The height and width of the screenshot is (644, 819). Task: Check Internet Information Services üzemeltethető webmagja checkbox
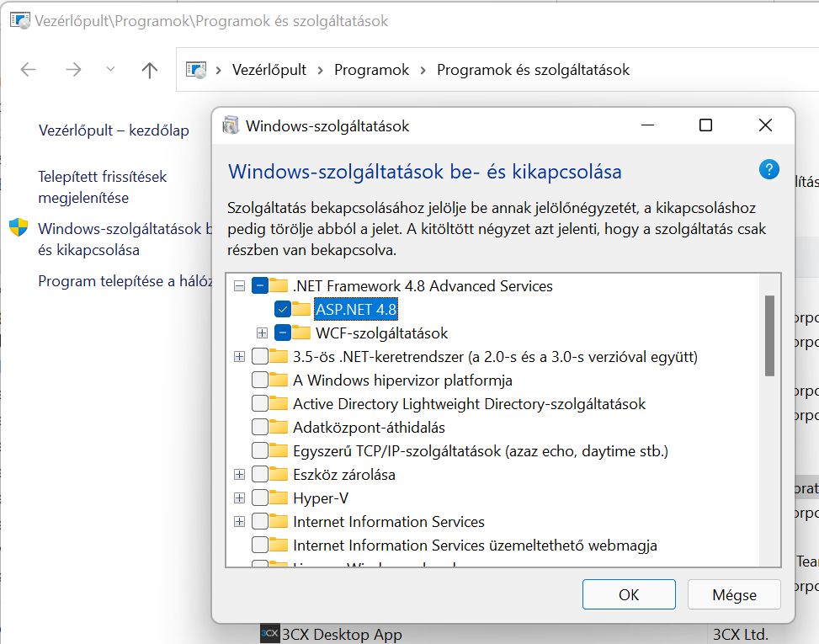click(259, 545)
